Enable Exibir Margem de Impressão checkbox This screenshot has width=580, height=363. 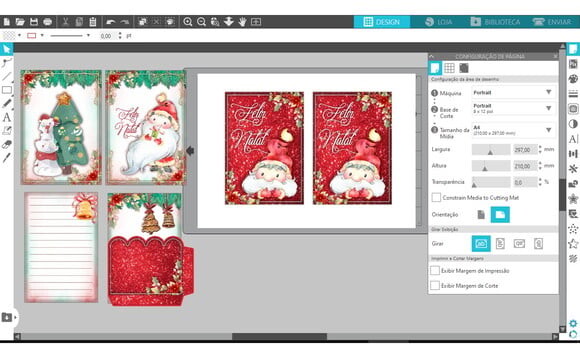pyautogui.click(x=435, y=270)
